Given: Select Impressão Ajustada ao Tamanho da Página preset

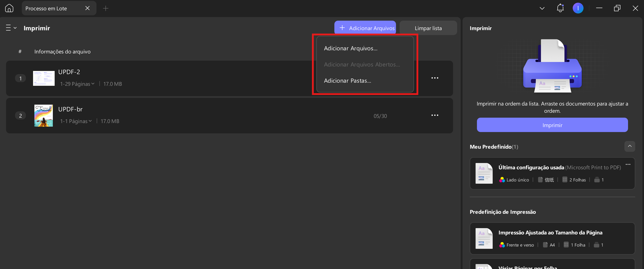Looking at the screenshot, I should pyautogui.click(x=552, y=238).
